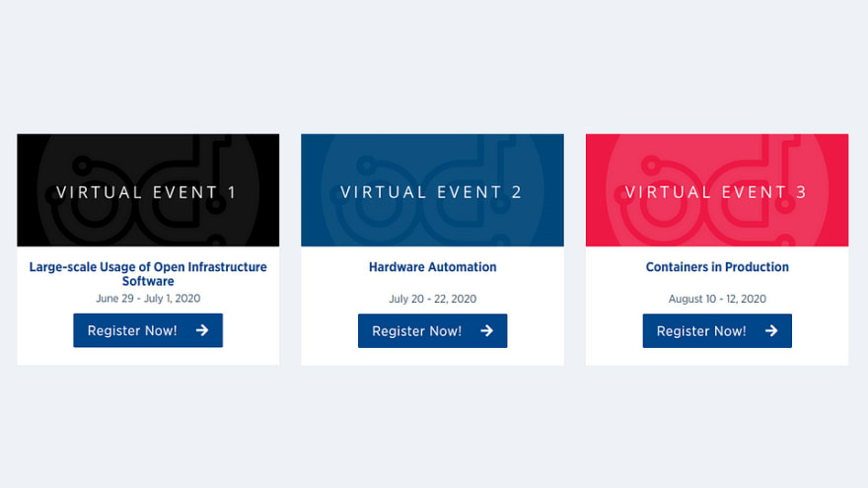Click the 'June 29 - July 1, 2020' date

click(148, 298)
